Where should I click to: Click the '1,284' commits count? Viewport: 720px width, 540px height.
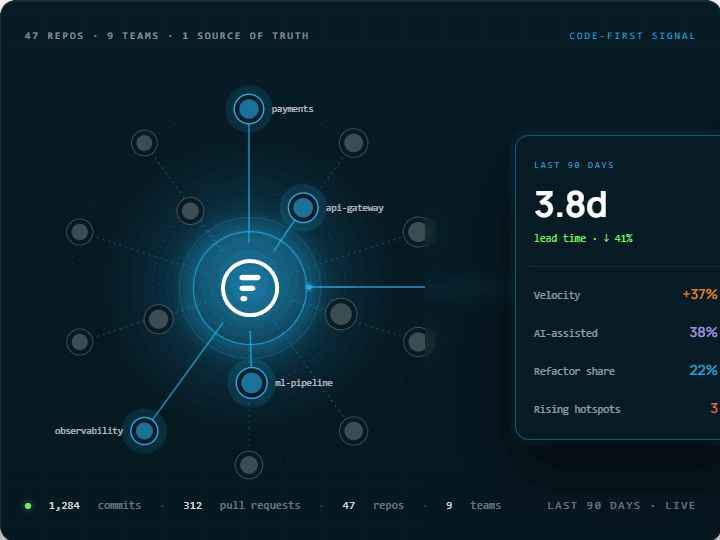(x=64, y=506)
